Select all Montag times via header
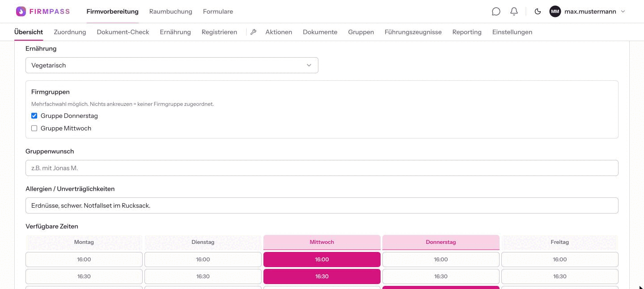This screenshot has height=289, width=644. [x=84, y=242]
